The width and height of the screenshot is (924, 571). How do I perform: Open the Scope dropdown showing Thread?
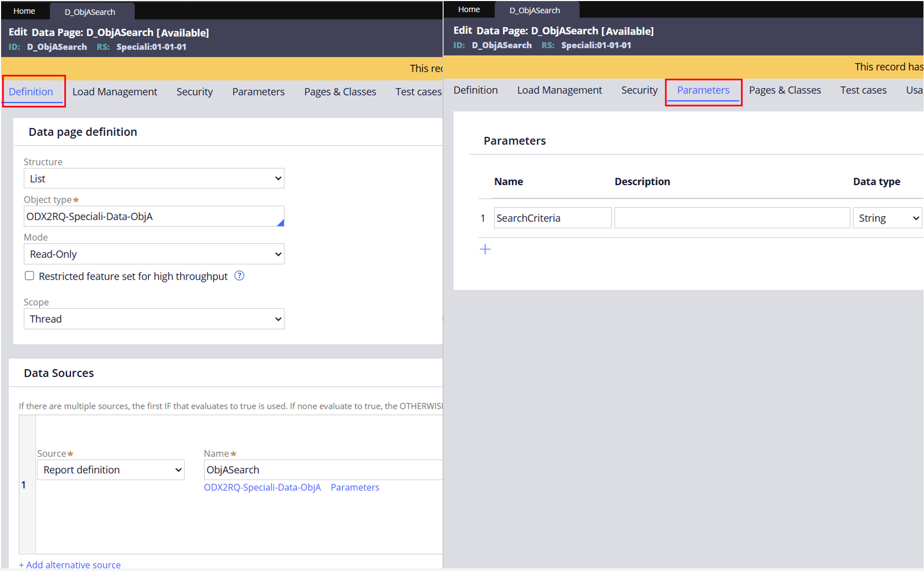click(154, 319)
